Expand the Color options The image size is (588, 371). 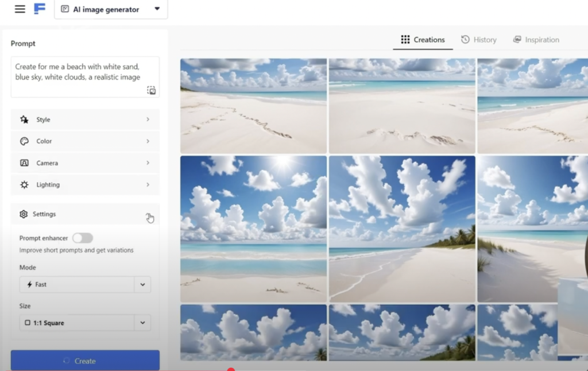(85, 141)
